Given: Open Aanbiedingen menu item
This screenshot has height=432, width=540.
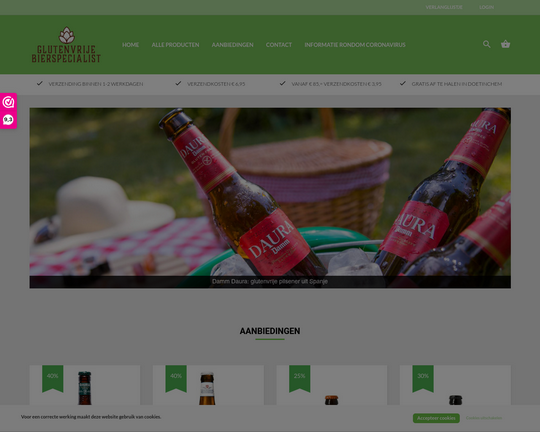Looking at the screenshot, I should [232, 45].
